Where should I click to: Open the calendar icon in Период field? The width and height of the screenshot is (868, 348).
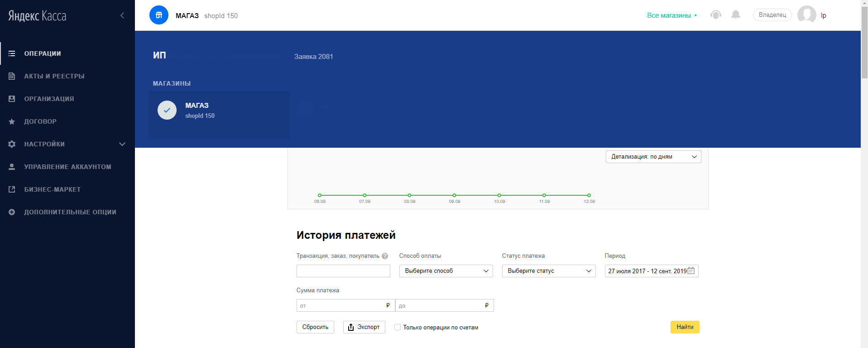click(x=691, y=271)
